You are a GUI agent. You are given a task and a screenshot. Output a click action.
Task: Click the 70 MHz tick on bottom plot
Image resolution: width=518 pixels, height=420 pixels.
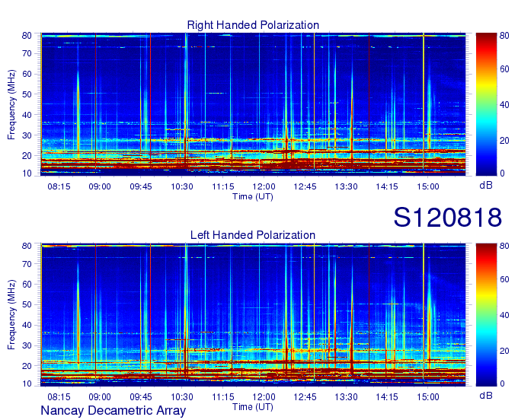click(x=27, y=264)
